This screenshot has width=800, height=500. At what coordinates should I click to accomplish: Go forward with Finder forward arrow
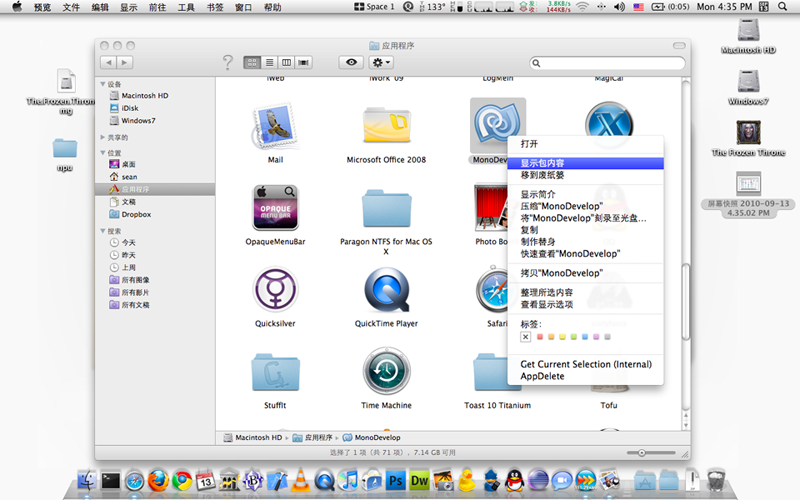(124, 62)
